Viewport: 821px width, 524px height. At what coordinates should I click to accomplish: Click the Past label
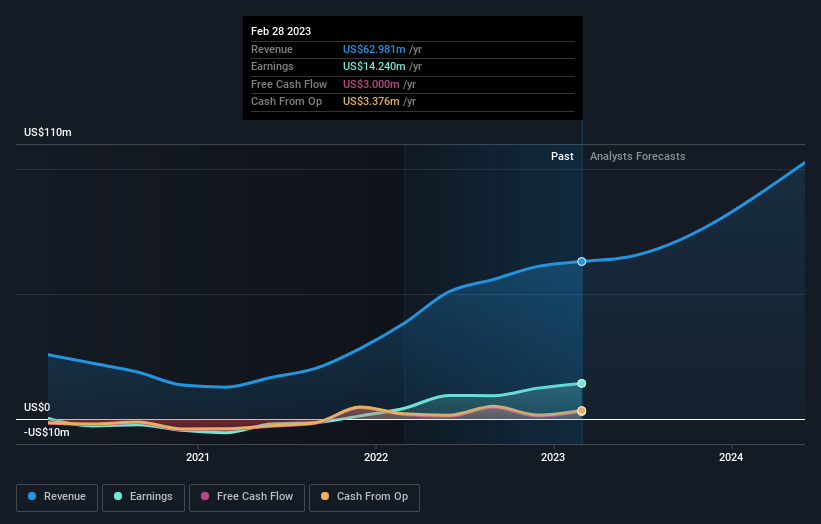pos(562,156)
